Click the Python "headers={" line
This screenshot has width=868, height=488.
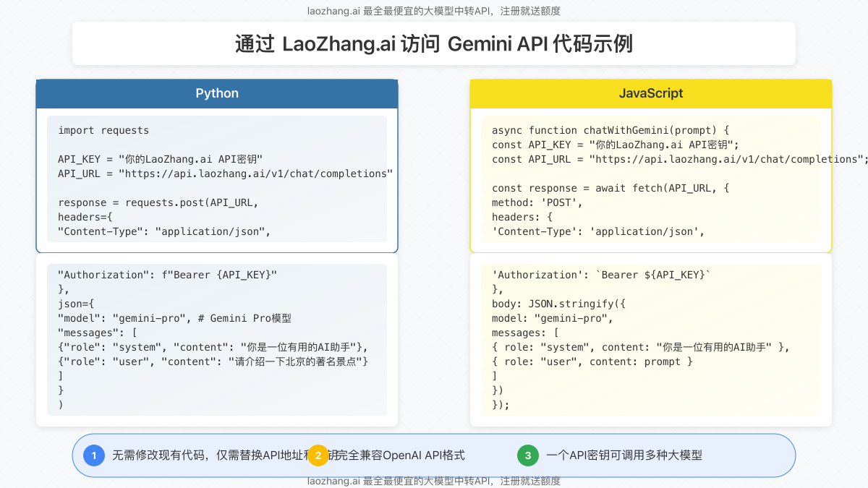(x=85, y=217)
